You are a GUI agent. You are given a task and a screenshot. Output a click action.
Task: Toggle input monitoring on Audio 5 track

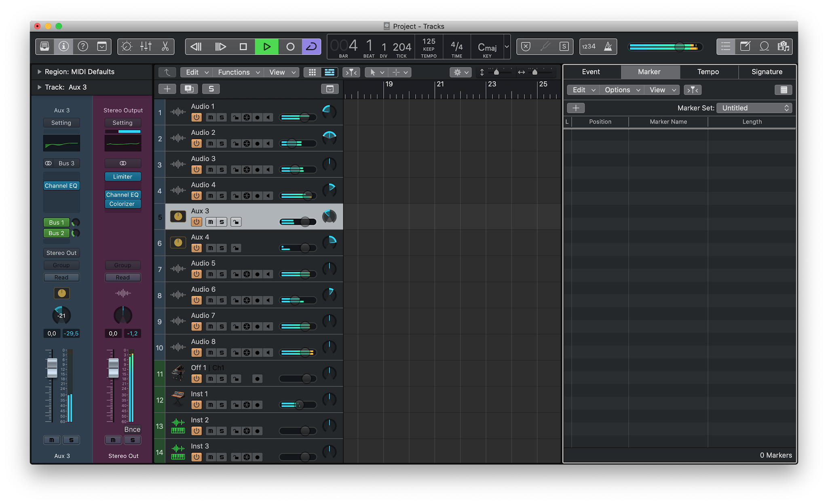point(268,274)
